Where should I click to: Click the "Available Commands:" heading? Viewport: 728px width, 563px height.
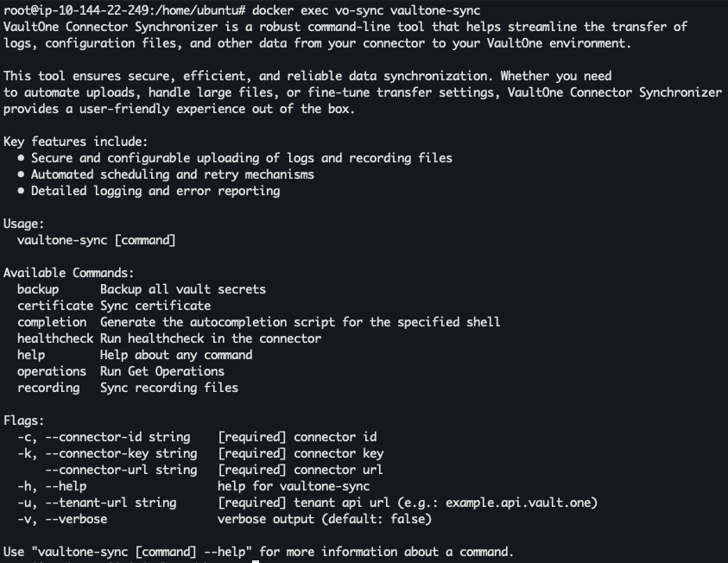(69, 273)
